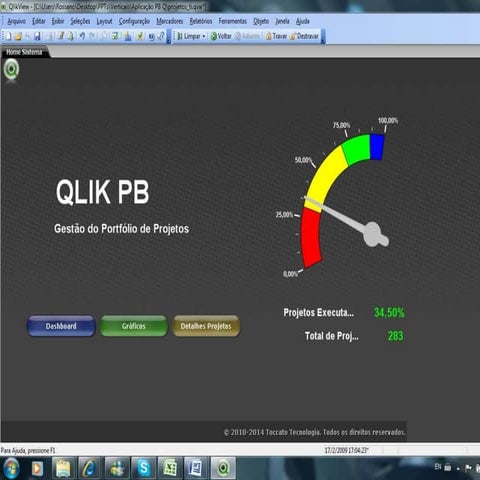Click the QlikView logo in the sheet
The image size is (480, 480).
pyautogui.click(x=12, y=70)
